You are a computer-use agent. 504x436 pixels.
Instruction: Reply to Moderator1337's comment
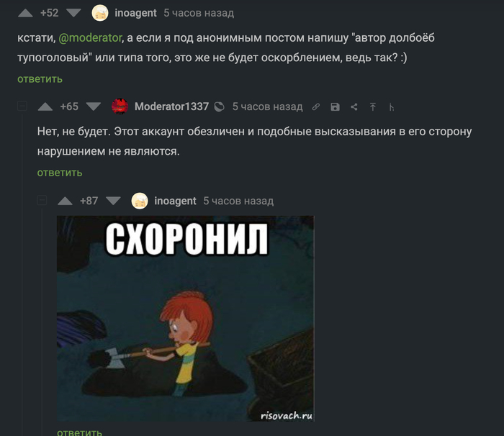[x=60, y=173]
